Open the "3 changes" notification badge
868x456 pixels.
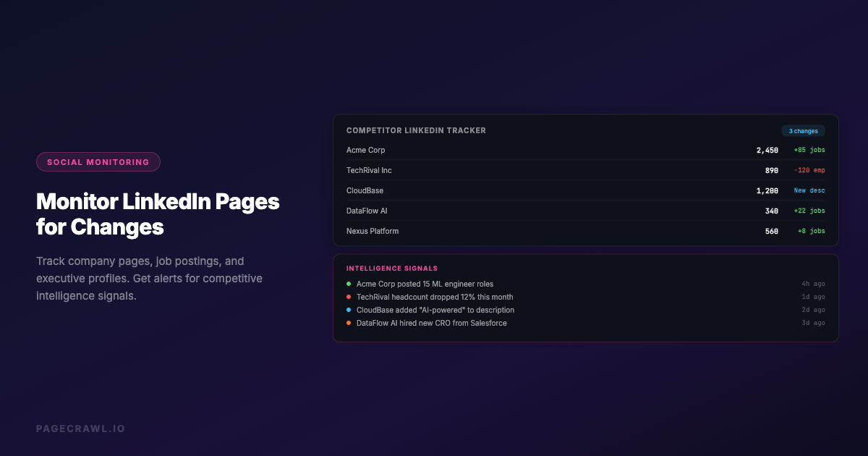tap(803, 130)
